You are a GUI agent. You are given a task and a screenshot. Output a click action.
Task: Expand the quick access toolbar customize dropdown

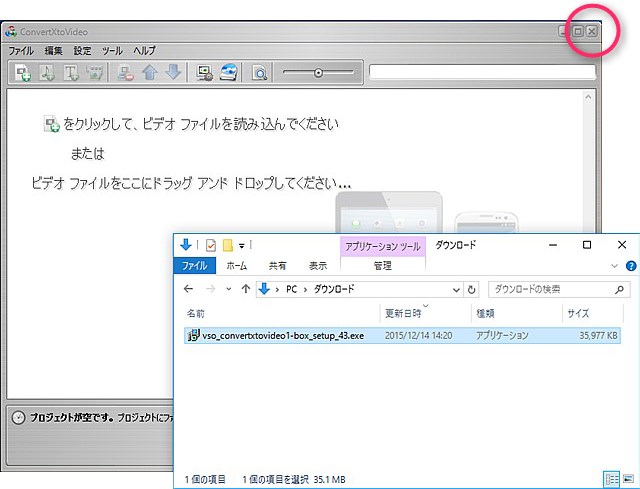point(242,246)
